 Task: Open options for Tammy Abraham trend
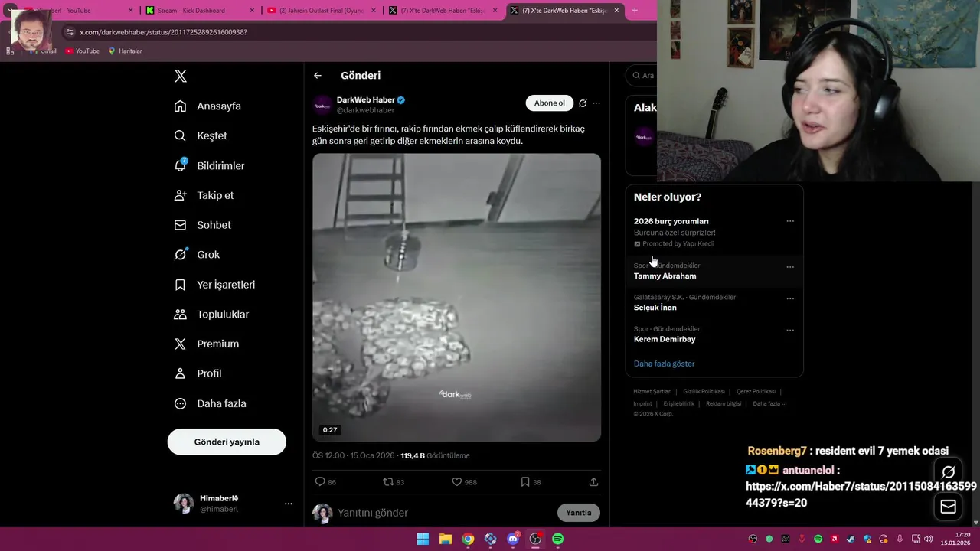[x=790, y=267]
